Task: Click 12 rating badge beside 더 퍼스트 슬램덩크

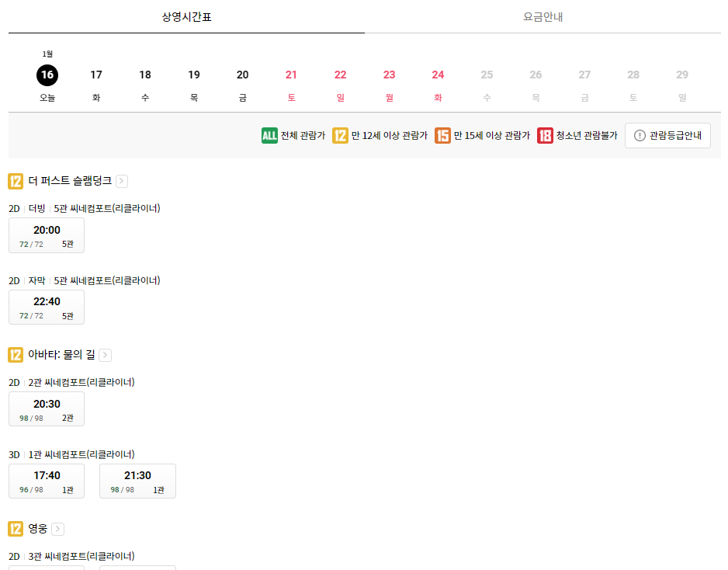Action: click(x=16, y=181)
